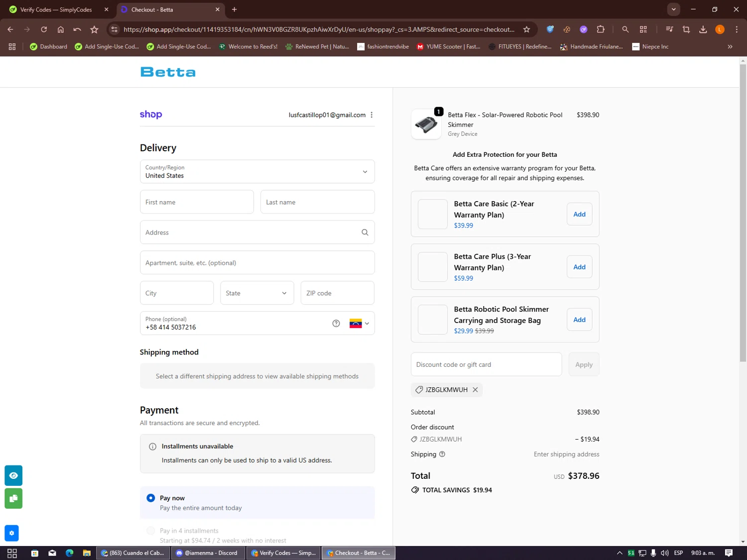Add Carrying and Storage Bag
The width and height of the screenshot is (747, 560).
pyautogui.click(x=579, y=320)
